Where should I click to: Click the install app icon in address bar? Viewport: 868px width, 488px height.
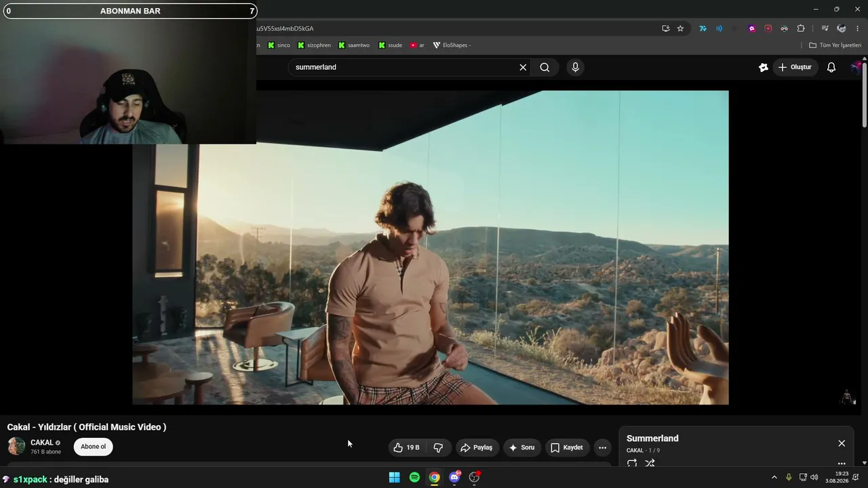click(665, 28)
